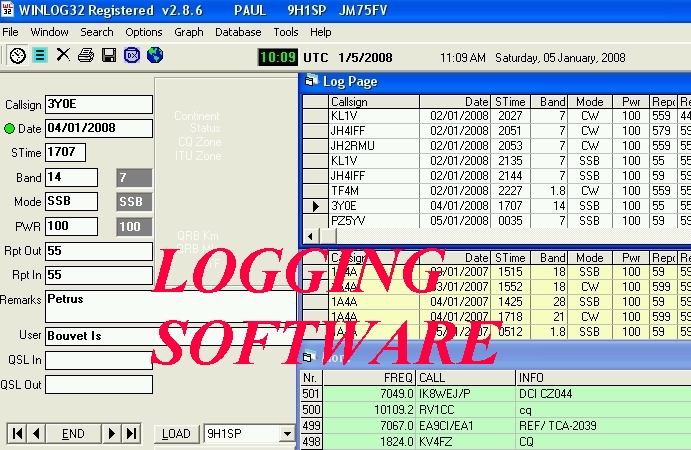Click the row selector for 3Y0E
The height and width of the screenshot is (450, 691).
[x=316, y=206]
